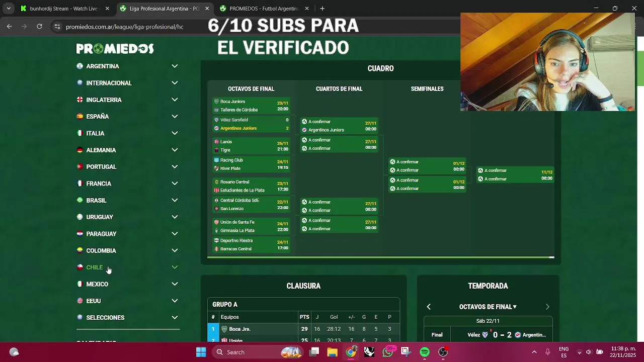Viewport: 644px width, 362px height.
Task: Open the tab search dropdown arrow
Action: (8, 9)
